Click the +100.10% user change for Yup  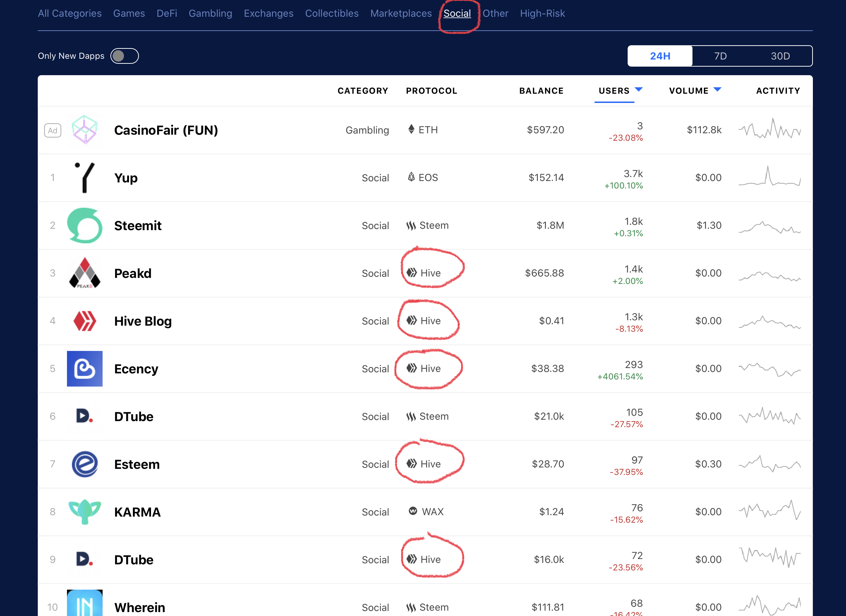tap(624, 185)
